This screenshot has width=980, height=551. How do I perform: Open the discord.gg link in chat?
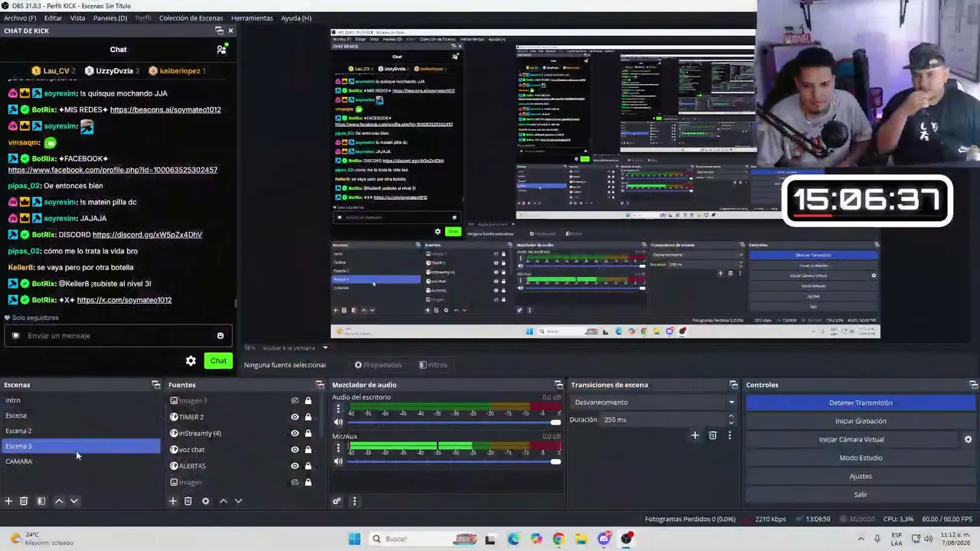point(147,235)
